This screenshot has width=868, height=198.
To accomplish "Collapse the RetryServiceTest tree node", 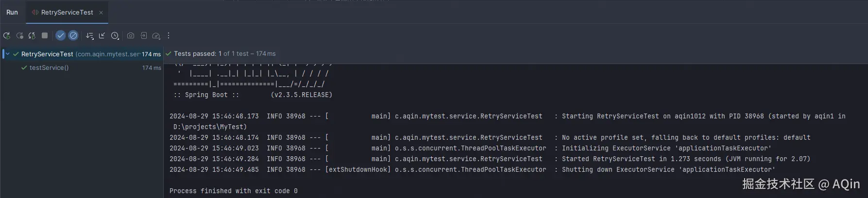I will [x=7, y=54].
